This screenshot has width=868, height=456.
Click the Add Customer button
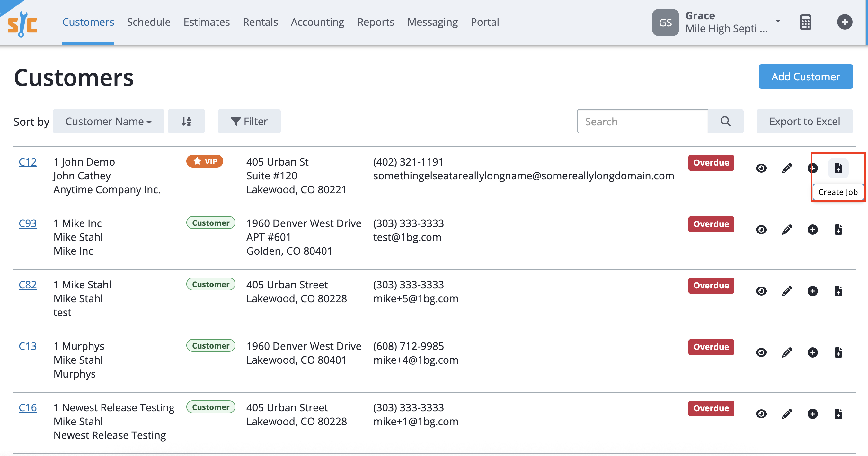tap(806, 77)
